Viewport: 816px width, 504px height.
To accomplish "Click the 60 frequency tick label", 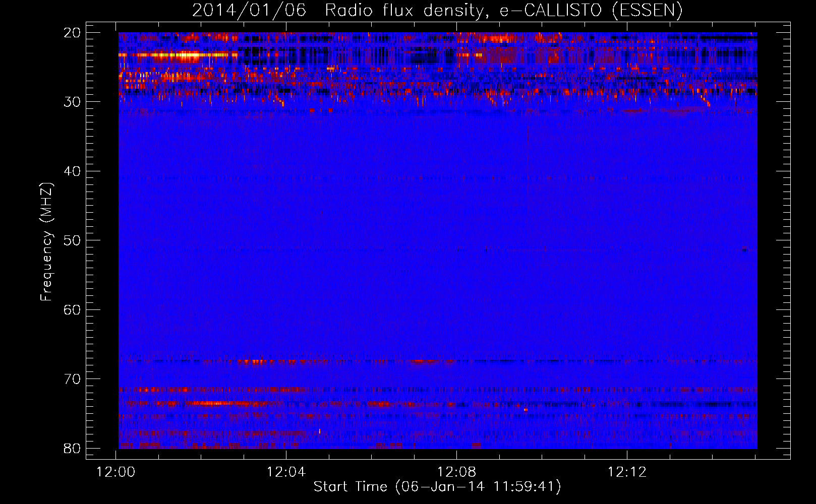I will click(x=72, y=309).
